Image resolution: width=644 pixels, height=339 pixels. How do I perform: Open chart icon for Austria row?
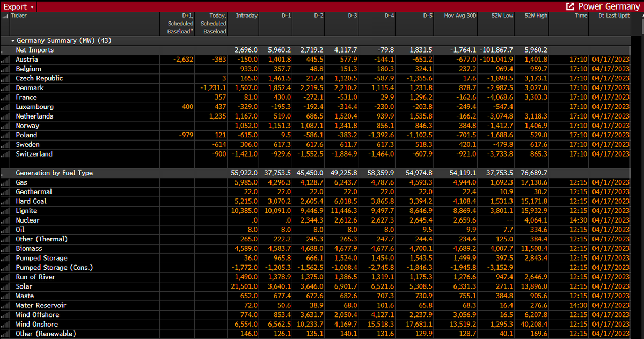pos(5,60)
